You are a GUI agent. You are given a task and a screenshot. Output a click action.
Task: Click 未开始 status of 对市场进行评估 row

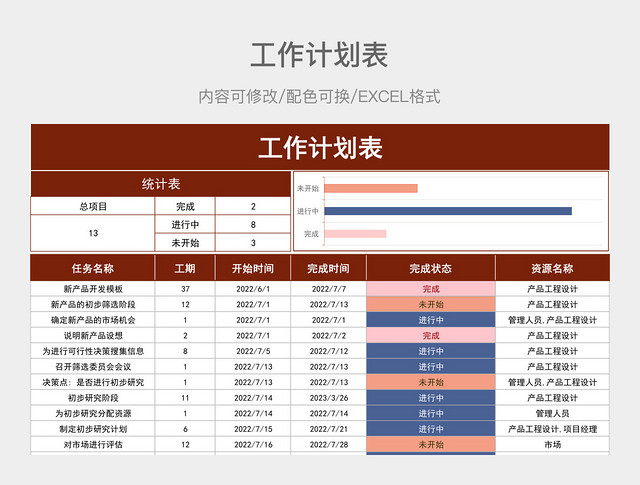tap(431, 444)
